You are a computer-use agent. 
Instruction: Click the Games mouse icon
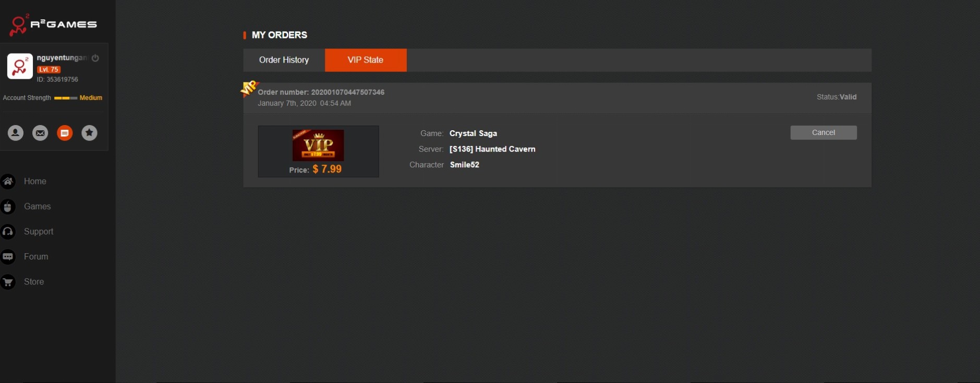pyautogui.click(x=8, y=207)
